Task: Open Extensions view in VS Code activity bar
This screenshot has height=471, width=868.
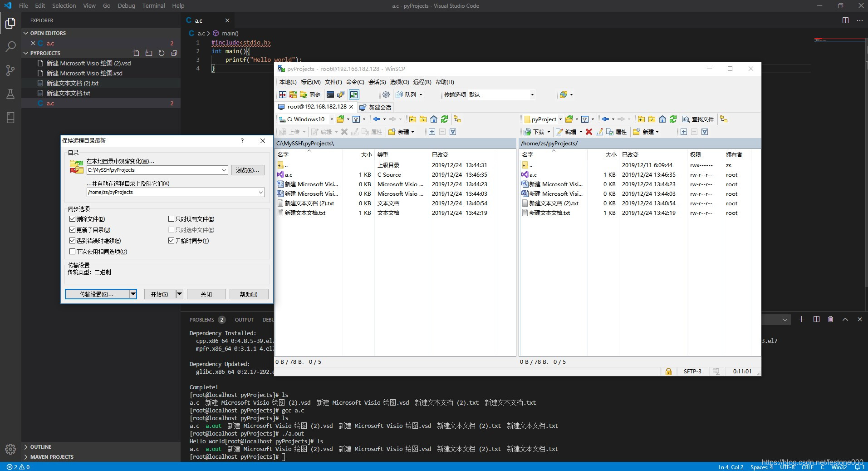Action: pyautogui.click(x=10, y=118)
